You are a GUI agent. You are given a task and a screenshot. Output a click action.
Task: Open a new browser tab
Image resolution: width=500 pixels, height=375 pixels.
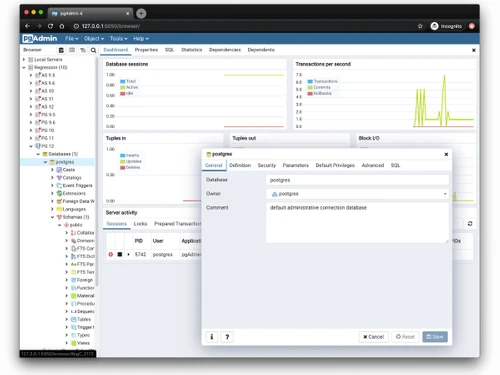click(x=141, y=13)
